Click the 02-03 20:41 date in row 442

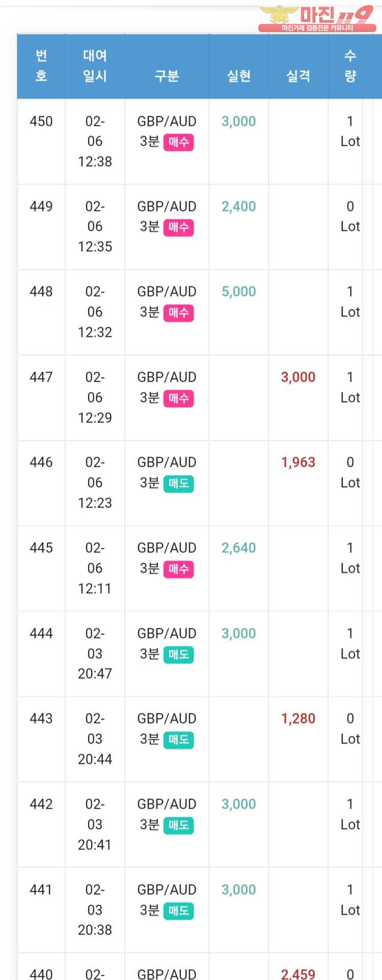tap(95, 824)
